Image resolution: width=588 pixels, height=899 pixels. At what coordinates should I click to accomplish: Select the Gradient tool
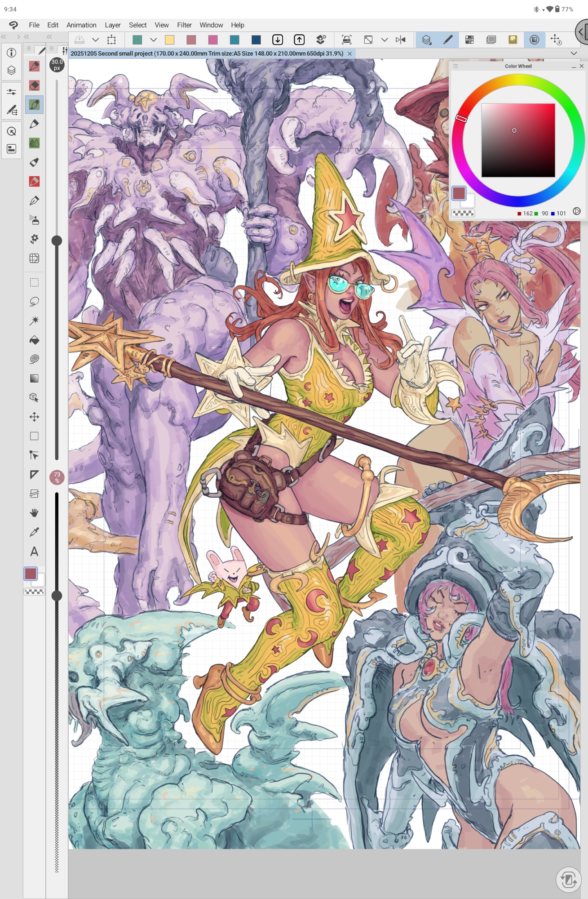tap(34, 378)
